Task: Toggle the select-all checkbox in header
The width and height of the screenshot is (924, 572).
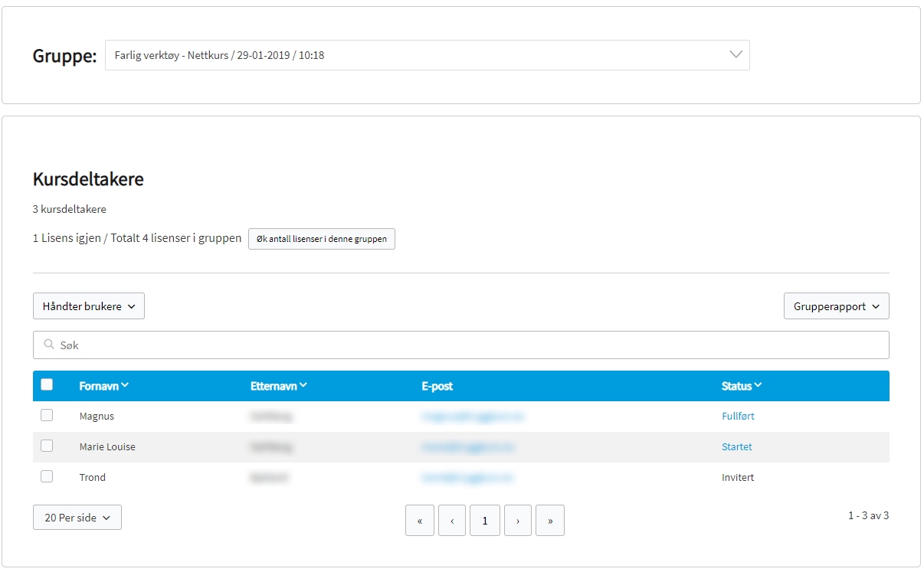Action: tap(47, 385)
